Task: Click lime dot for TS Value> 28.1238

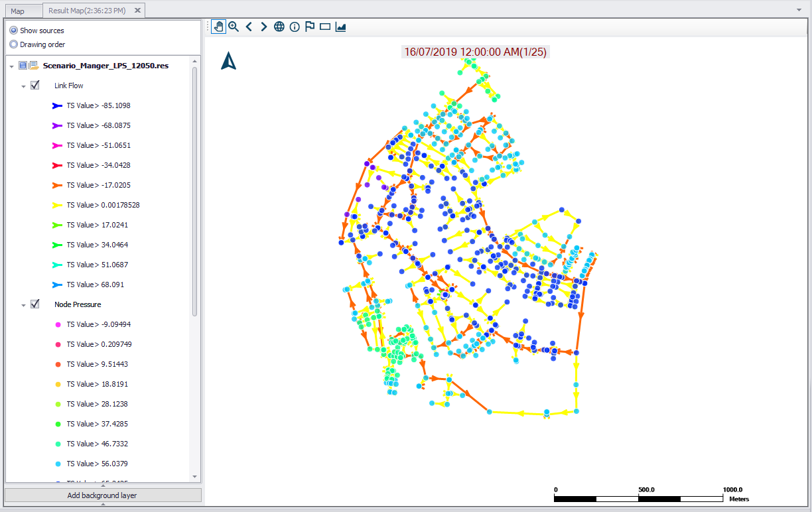Action: point(58,404)
